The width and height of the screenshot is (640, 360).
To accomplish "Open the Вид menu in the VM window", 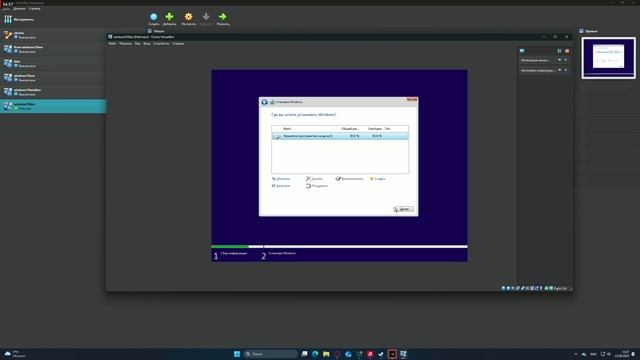I will click(138, 43).
